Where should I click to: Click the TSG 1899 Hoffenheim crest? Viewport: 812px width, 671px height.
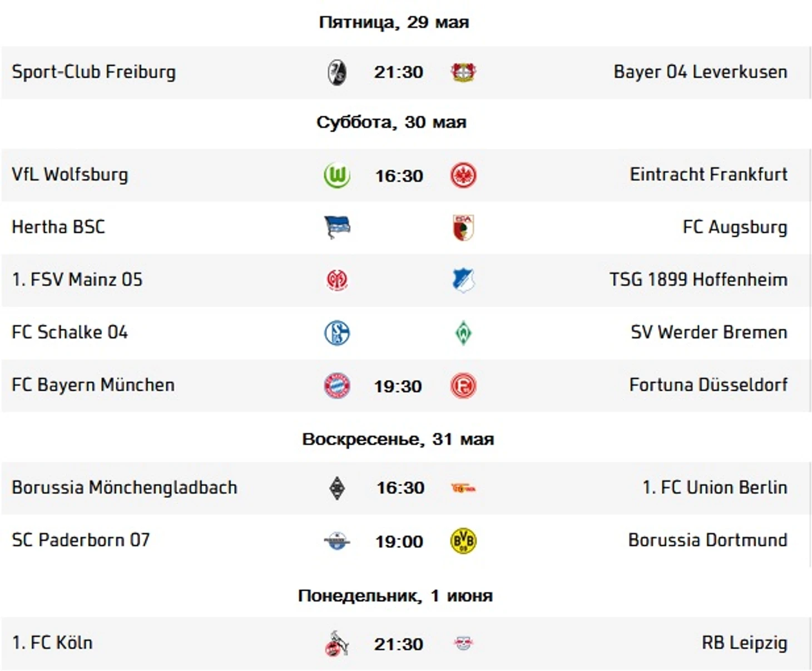click(x=463, y=280)
